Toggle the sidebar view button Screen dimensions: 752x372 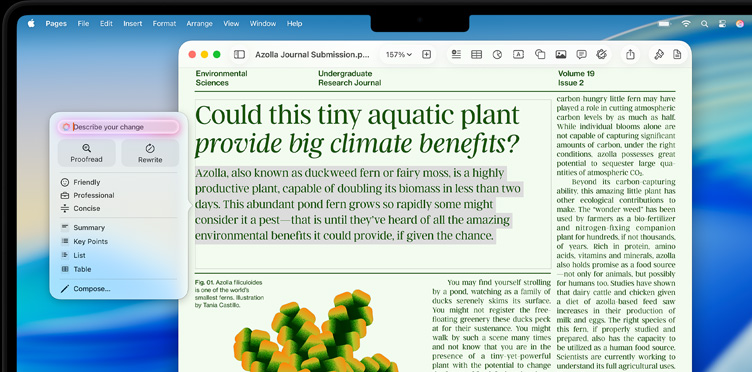click(x=239, y=55)
